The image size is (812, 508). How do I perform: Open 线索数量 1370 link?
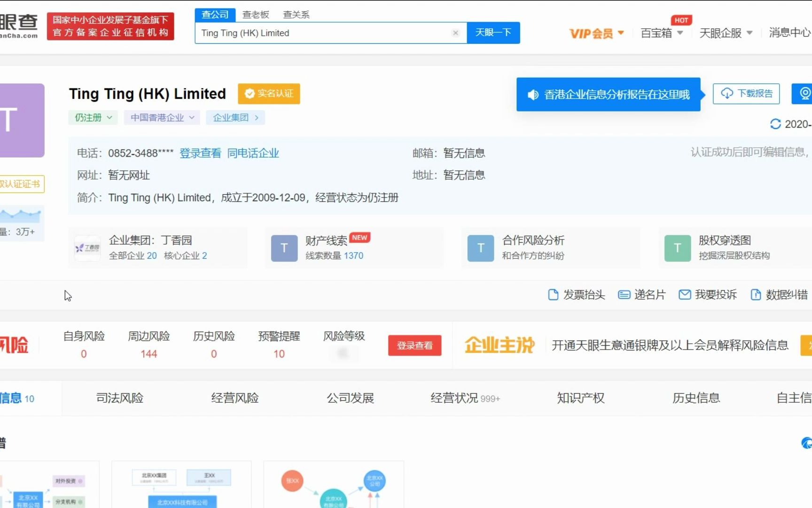(x=334, y=256)
